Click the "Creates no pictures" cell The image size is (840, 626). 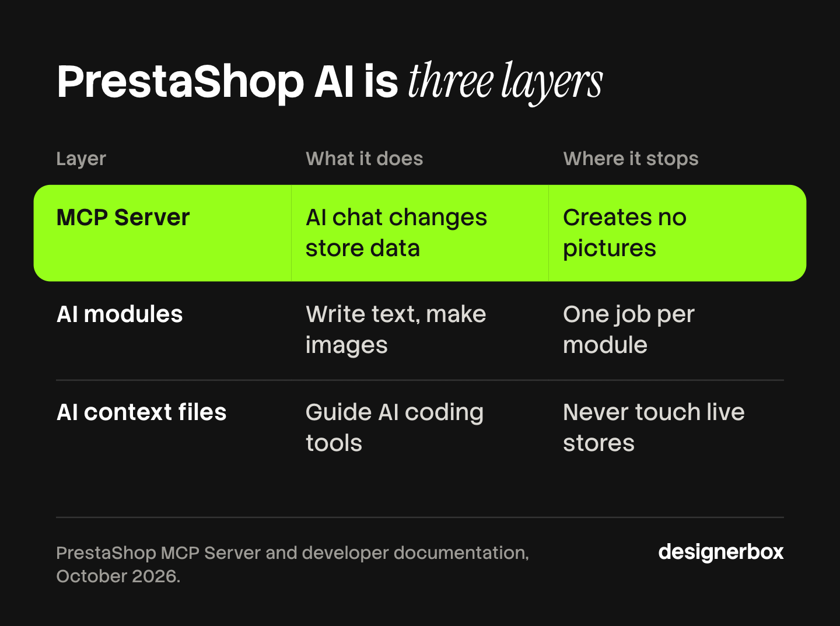[625, 233]
